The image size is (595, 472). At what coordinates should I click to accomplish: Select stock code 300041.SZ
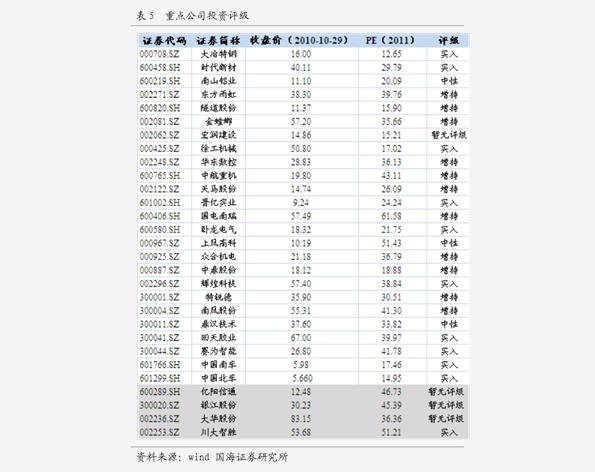(x=159, y=338)
